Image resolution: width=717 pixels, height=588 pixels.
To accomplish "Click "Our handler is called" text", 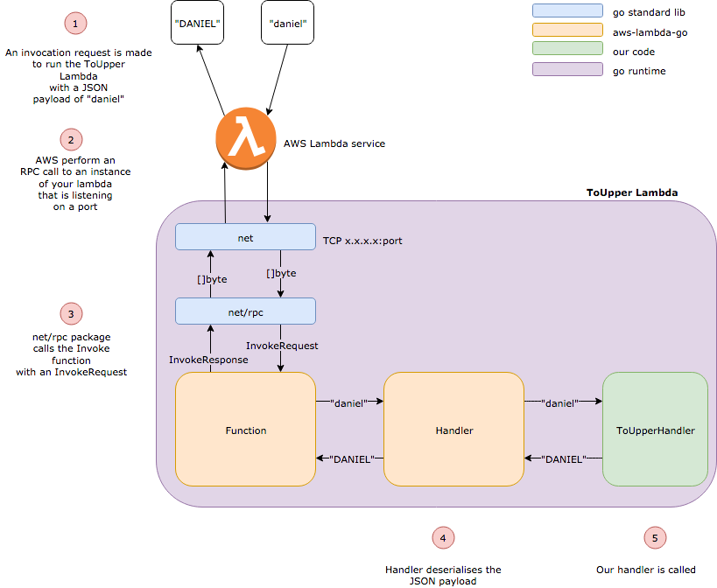I will point(646,570).
